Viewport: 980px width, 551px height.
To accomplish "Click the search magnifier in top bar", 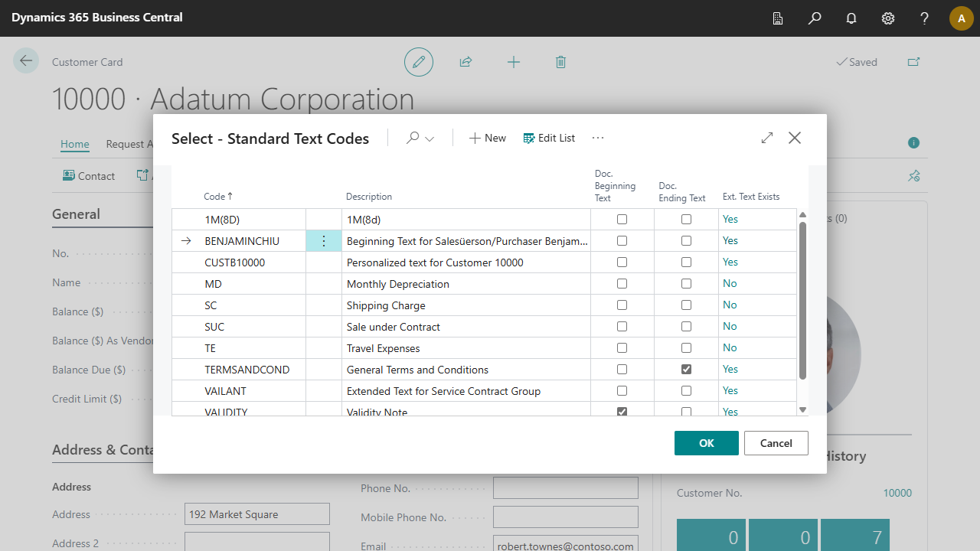I will pyautogui.click(x=815, y=18).
